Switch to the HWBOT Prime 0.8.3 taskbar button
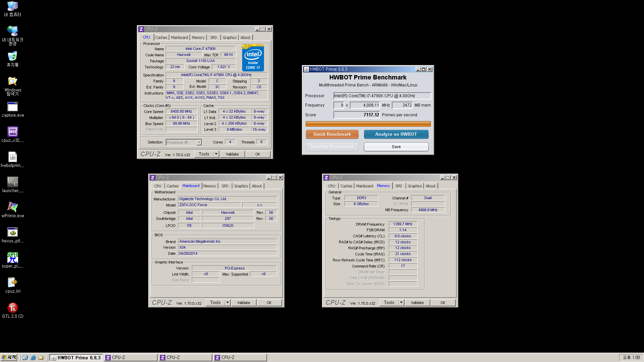Viewport: 644px width, 362px height. pos(76,358)
